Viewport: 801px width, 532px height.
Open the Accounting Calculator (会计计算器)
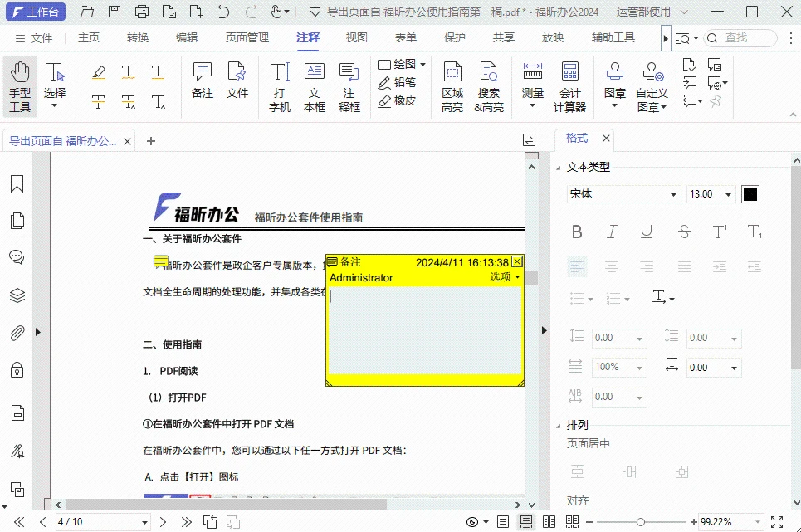(x=569, y=87)
